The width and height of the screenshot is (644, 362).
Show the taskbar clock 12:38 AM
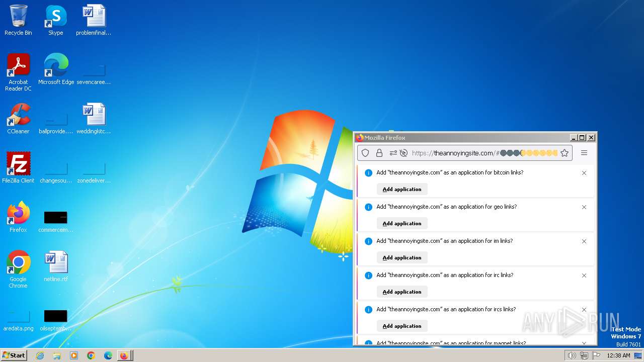(x=618, y=355)
